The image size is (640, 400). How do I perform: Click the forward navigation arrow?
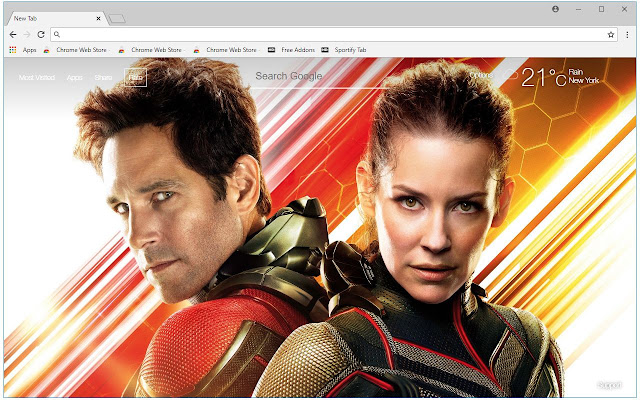(x=27, y=35)
